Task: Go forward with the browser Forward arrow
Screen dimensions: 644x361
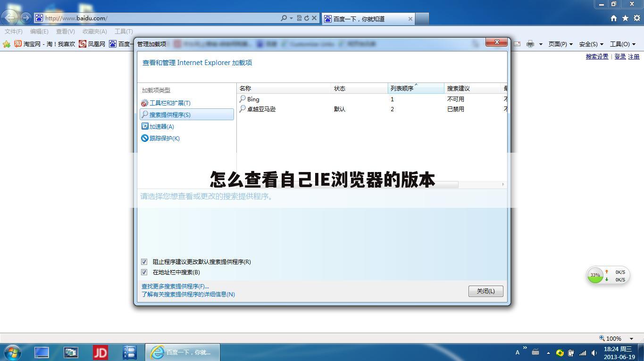Action: coord(26,18)
